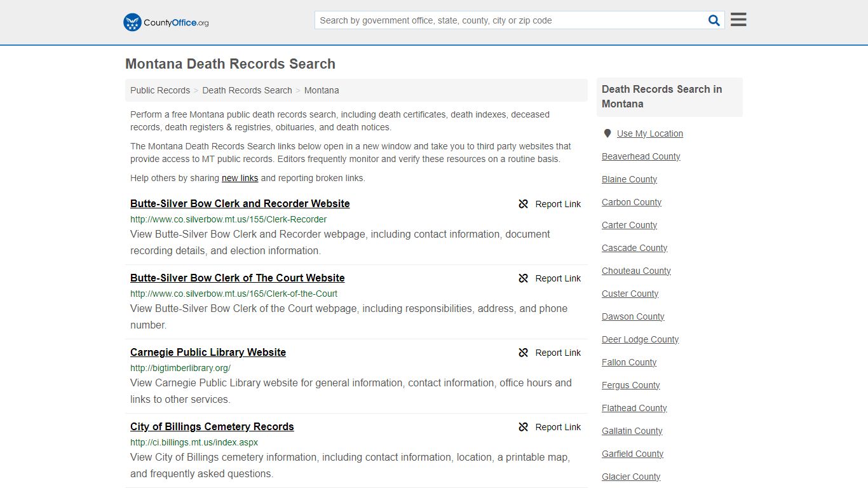The width and height of the screenshot is (868, 488).
Task: Select Blaine County
Action: 630,179
